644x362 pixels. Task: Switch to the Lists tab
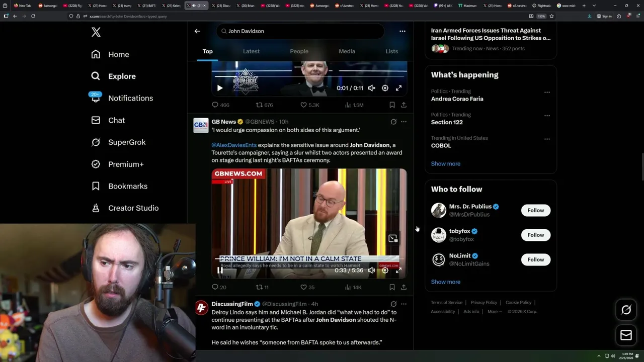tap(391, 51)
